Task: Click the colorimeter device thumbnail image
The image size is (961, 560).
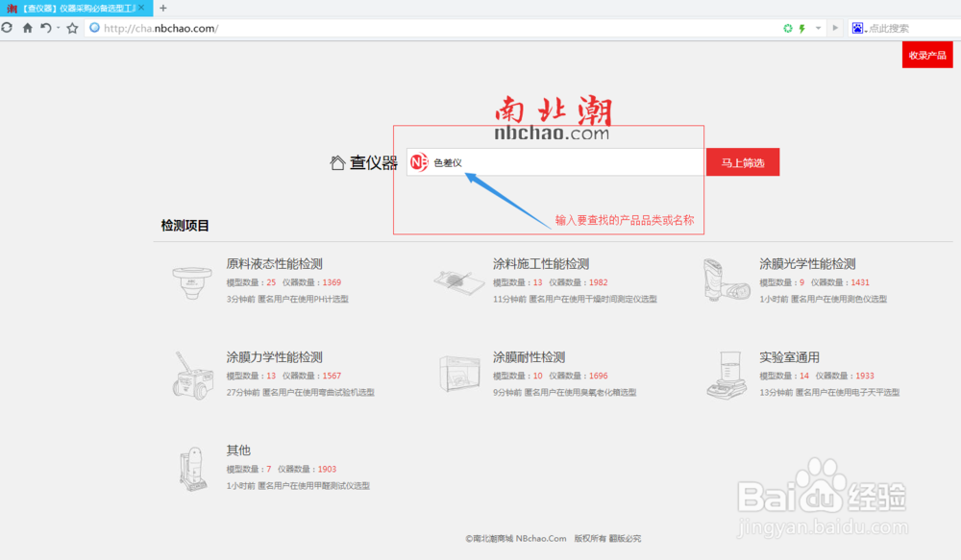Action: coord(727,280)
